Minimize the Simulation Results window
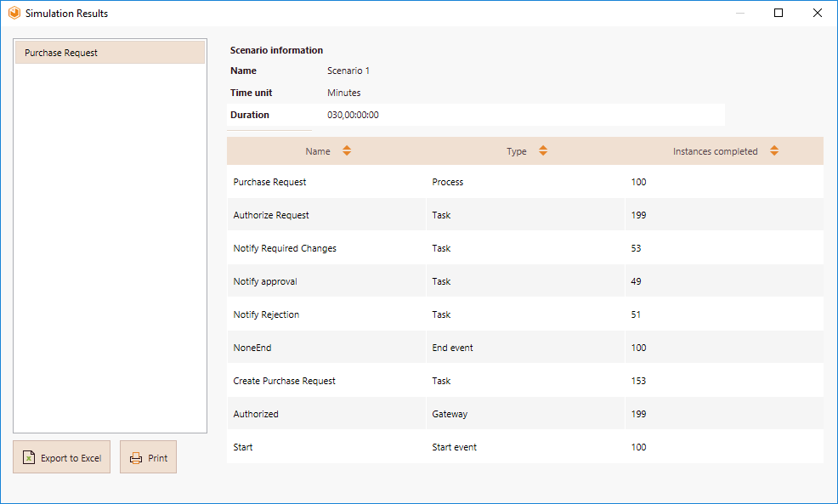 coord(740,13)
